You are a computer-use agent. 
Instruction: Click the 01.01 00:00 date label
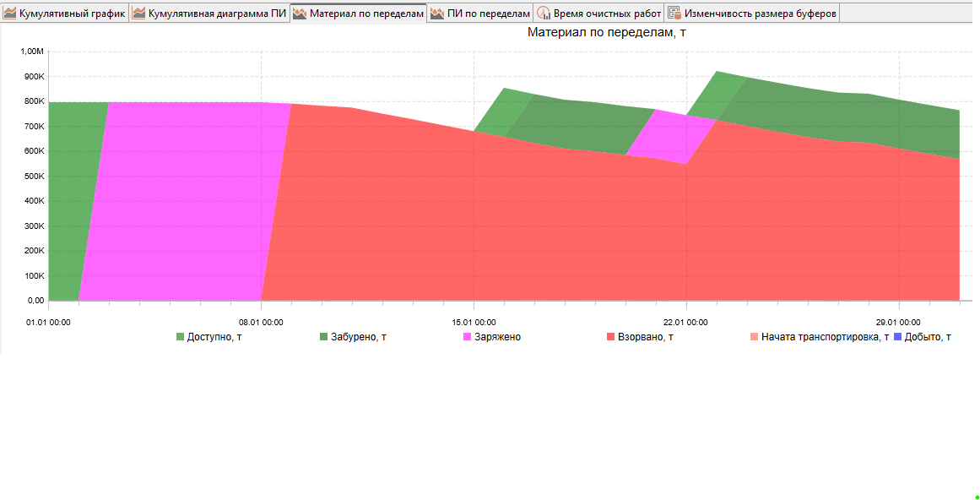(x=48, y=323)
